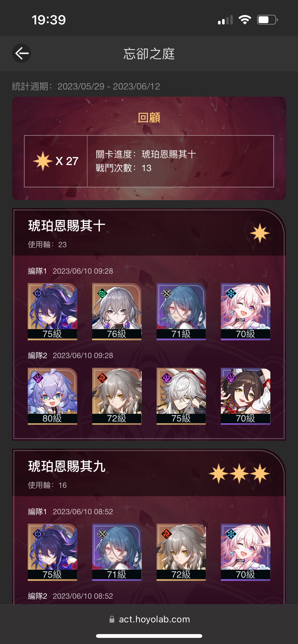This screenshot has height=644, width=298.
Task: Click the single star rating of 琥珀恩賜其十
Action: 260,233
